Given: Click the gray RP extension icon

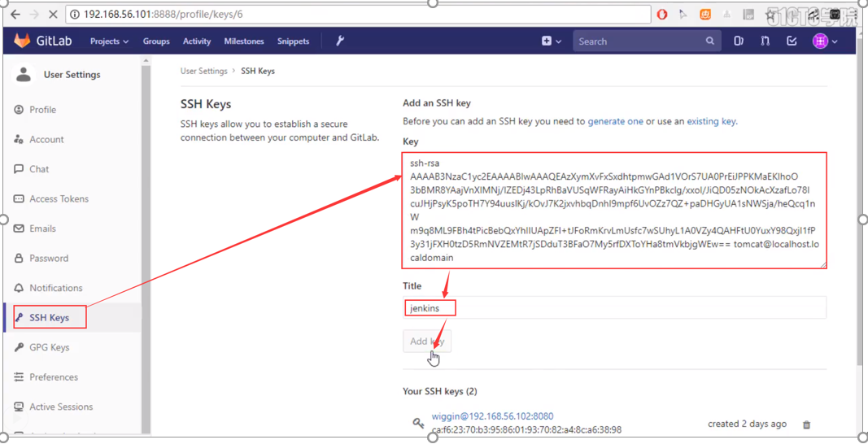Looking at the screenshot, I should point(748,15).
